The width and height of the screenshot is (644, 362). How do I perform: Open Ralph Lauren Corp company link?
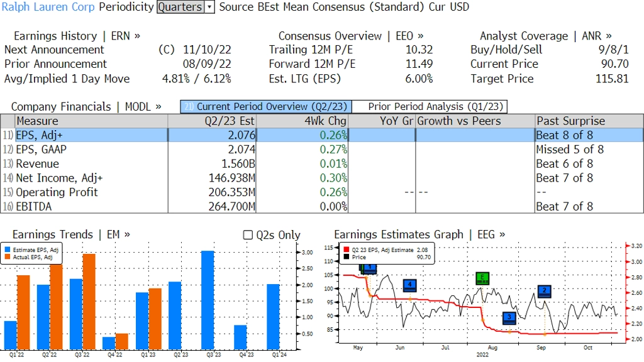[x=48, y=7]
